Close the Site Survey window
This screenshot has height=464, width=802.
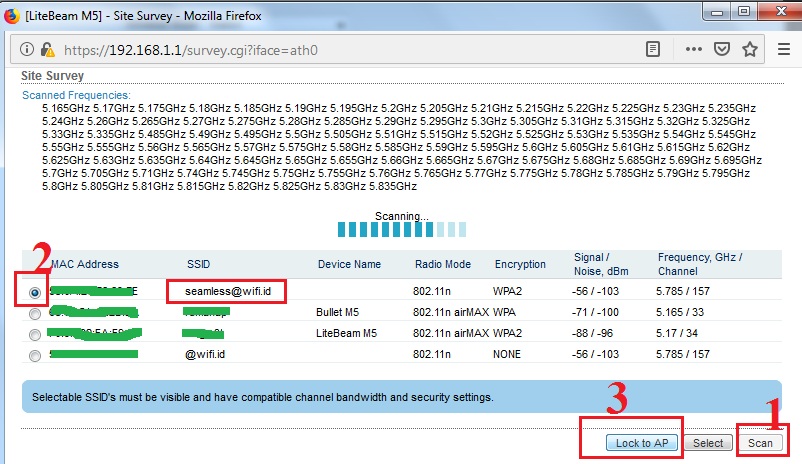pyautogui.click(x=781, y=11)
